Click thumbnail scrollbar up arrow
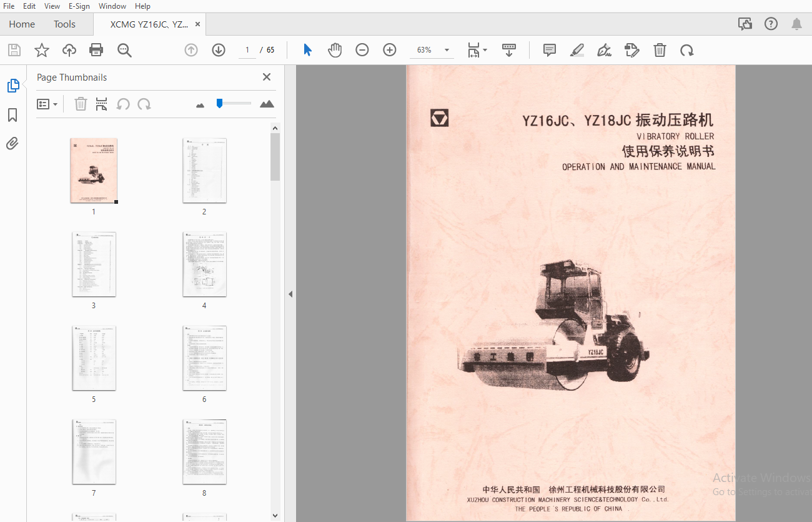Image resolution: width=812 pixels, height=522 pixels. (275, 128)
